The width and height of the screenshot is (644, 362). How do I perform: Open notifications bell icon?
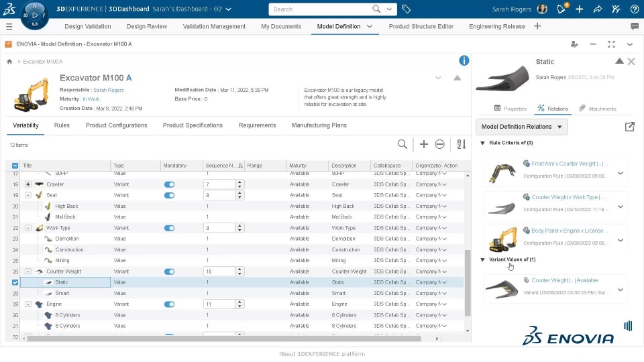coord(561,9)
